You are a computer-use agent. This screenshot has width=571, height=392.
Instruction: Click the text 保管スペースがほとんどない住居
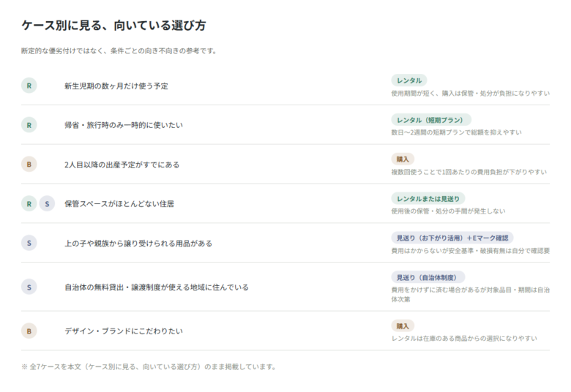[x=119, y=204]
